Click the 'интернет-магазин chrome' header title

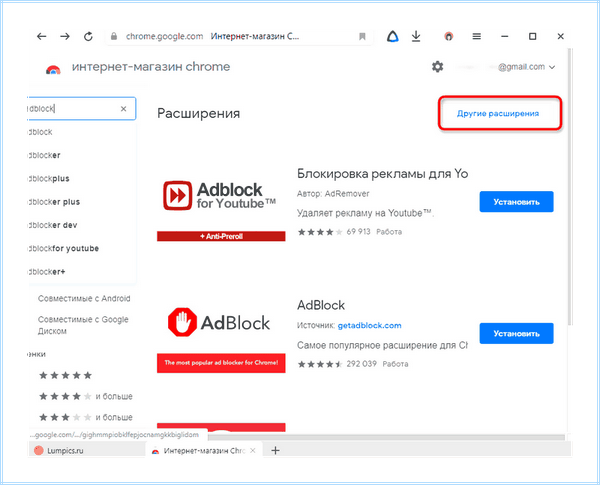(151, 67)
